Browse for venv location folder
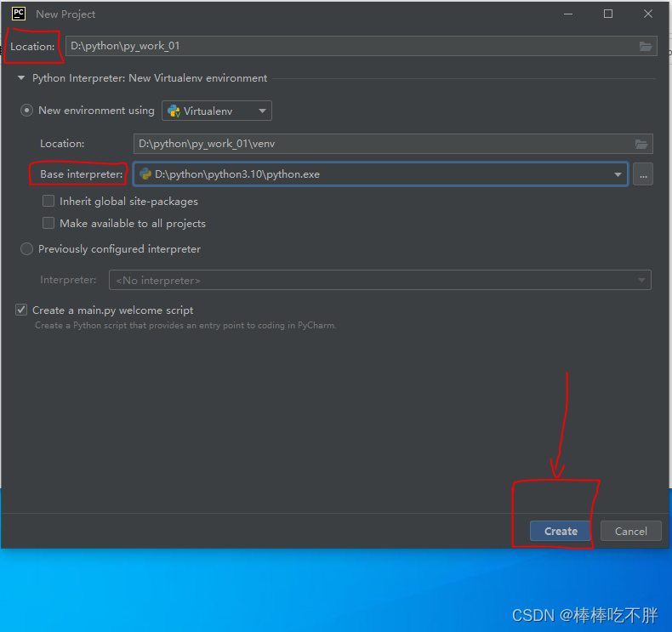 [x=641, y=144]
